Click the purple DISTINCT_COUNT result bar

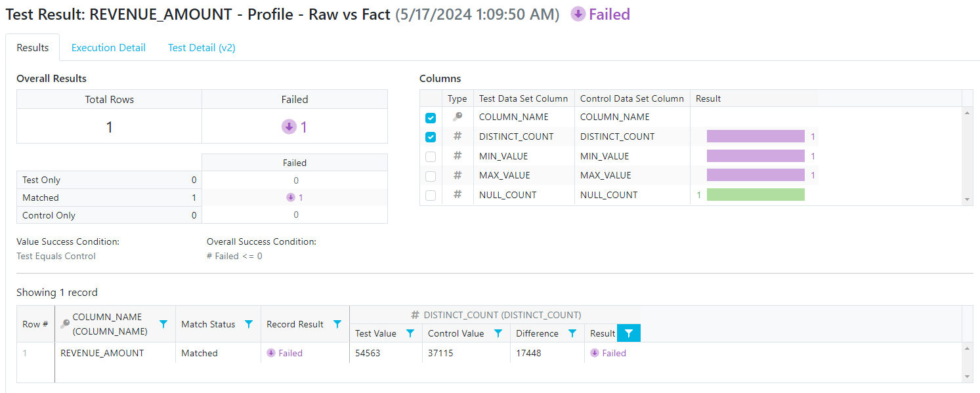click(x=756, y=136)
